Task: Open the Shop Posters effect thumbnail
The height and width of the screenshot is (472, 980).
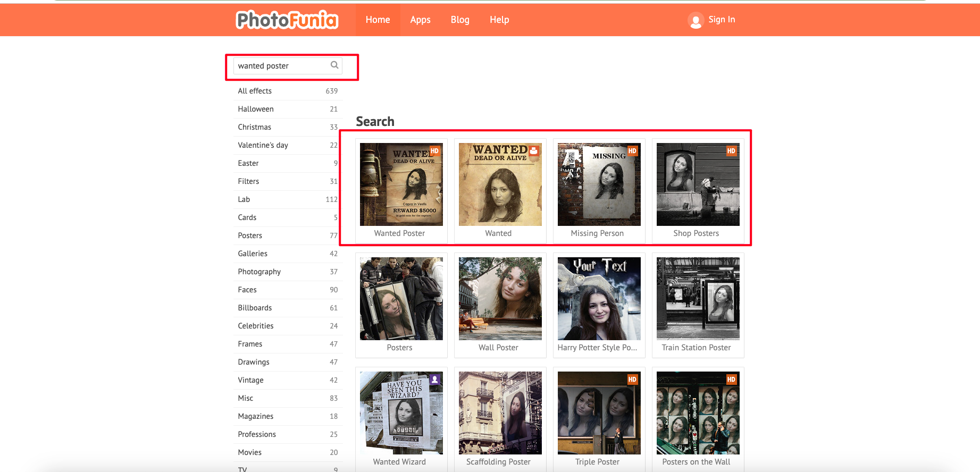Action: pos(698,184)
